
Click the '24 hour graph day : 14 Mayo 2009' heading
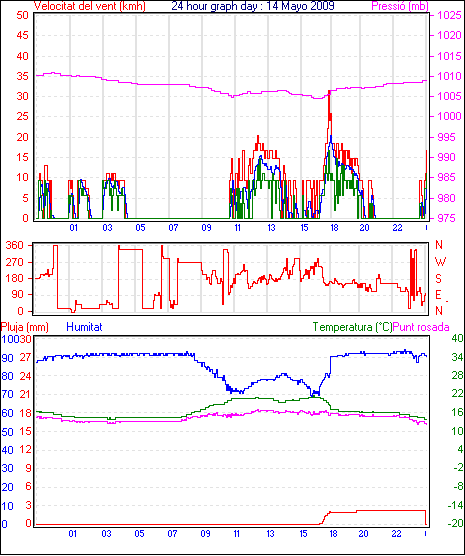click(x=253, y=6)
